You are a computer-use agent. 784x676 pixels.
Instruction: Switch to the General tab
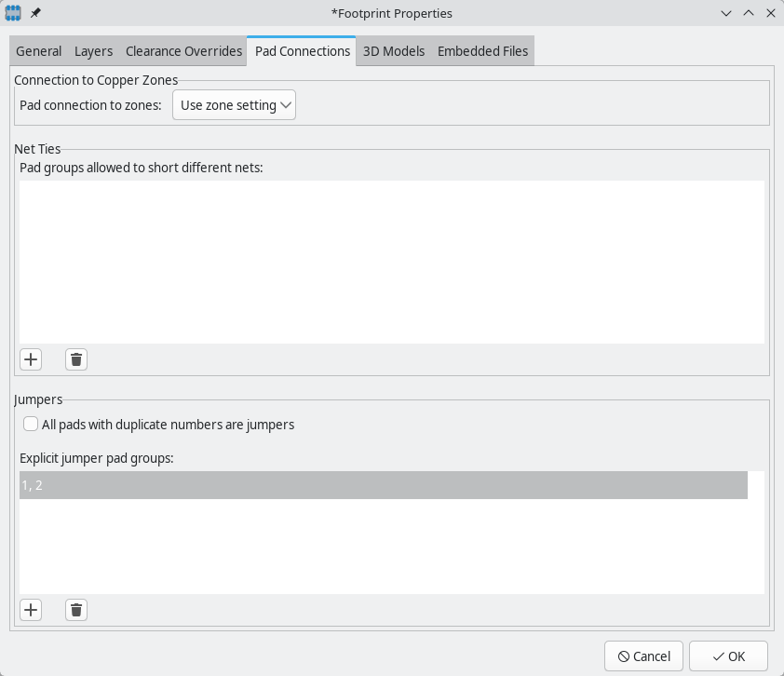38,51
